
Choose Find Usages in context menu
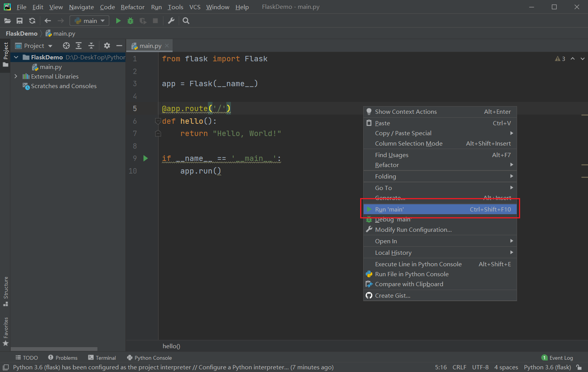[440, 155]
